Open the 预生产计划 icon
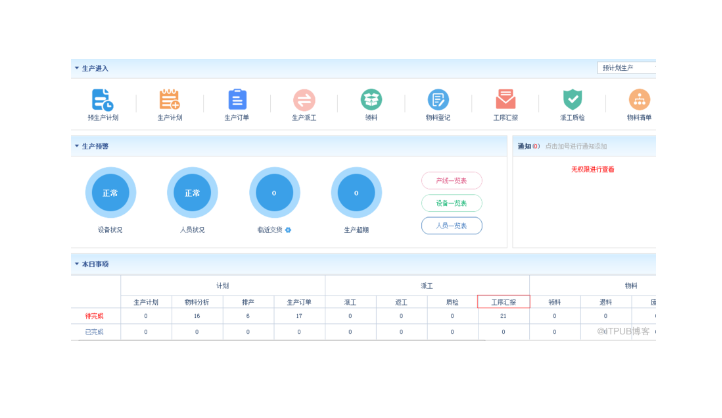 point(102,100)
